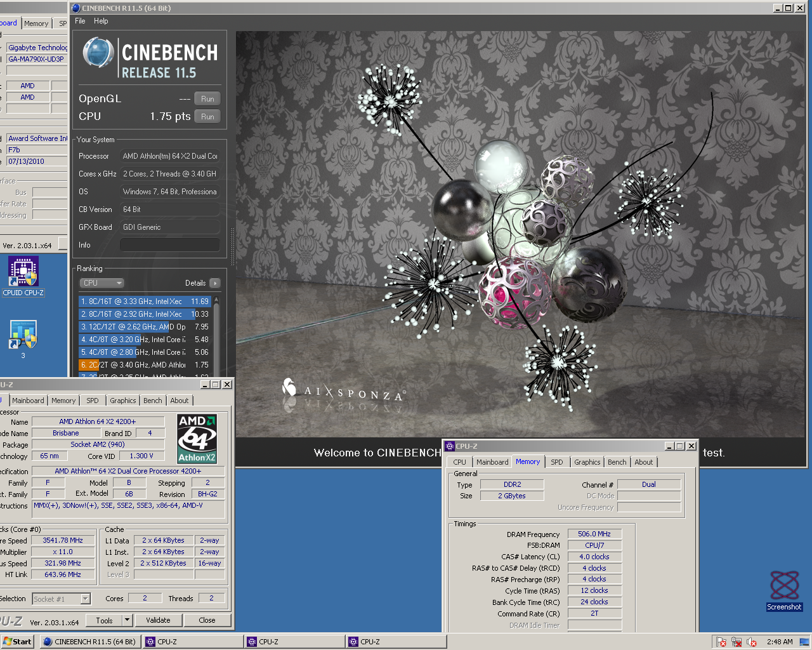The height and width of the screenshot is (650, 812).
Task: Open the Help menu in CINEBENCH
Action: click(x=101, y=21)
